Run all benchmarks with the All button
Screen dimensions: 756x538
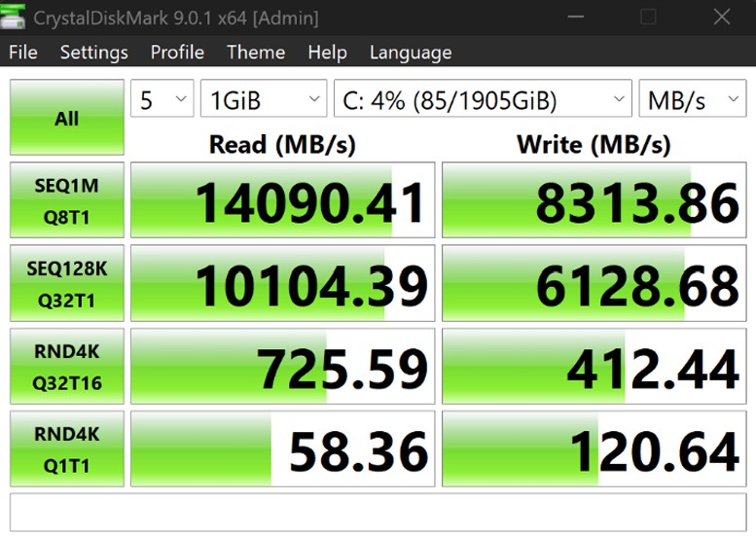(x=67, y=117)
